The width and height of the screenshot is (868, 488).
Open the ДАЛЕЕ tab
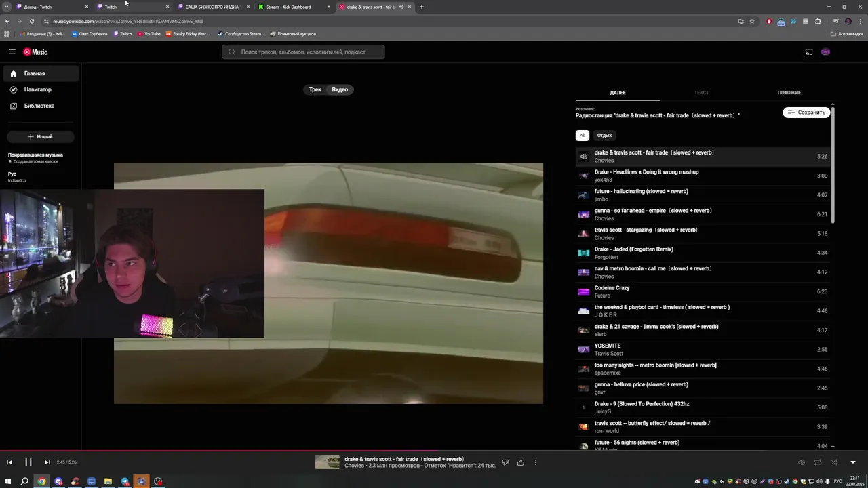click(618, 92)
